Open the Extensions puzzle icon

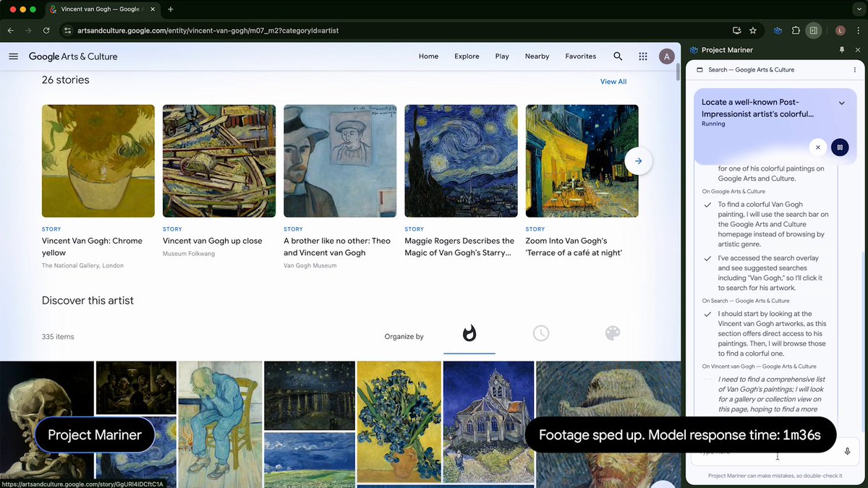click(x=796, y=30)
